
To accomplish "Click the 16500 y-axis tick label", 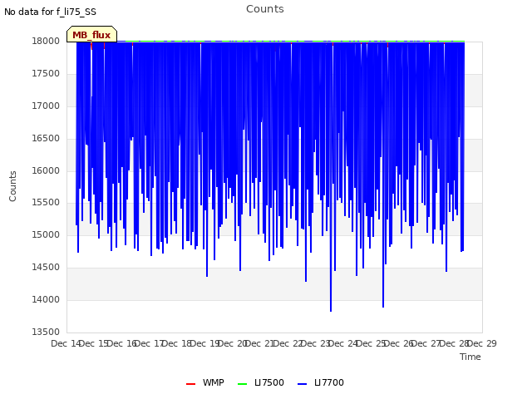I will click(x=46, y=139).
